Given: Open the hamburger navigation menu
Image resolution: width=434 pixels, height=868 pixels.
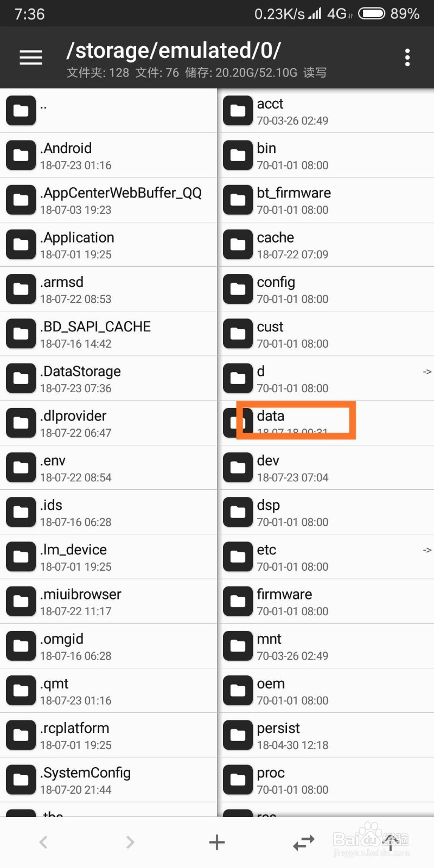Looking at the screenshot, I should [x=31, y=58].
